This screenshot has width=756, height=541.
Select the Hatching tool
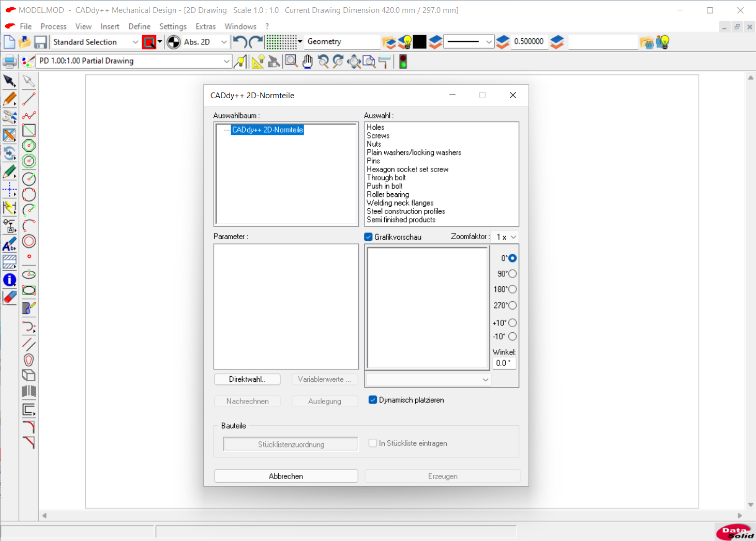click(x=9, y=261)
